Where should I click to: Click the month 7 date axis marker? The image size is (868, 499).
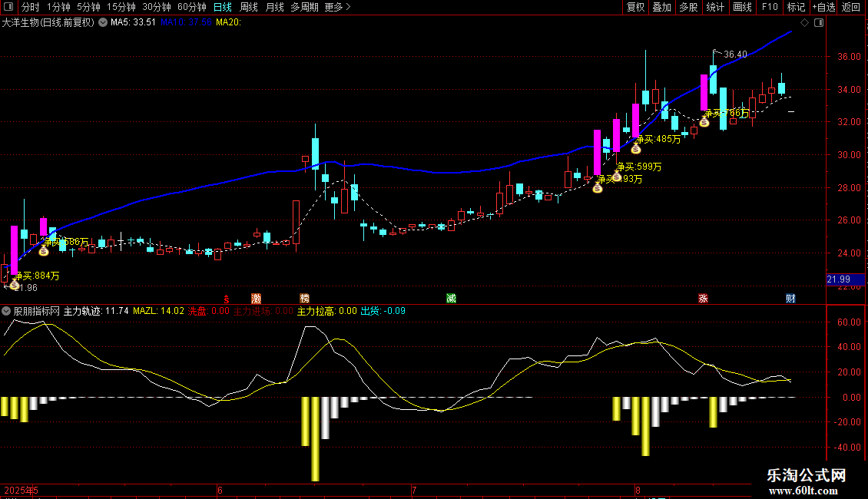[414, 490]
